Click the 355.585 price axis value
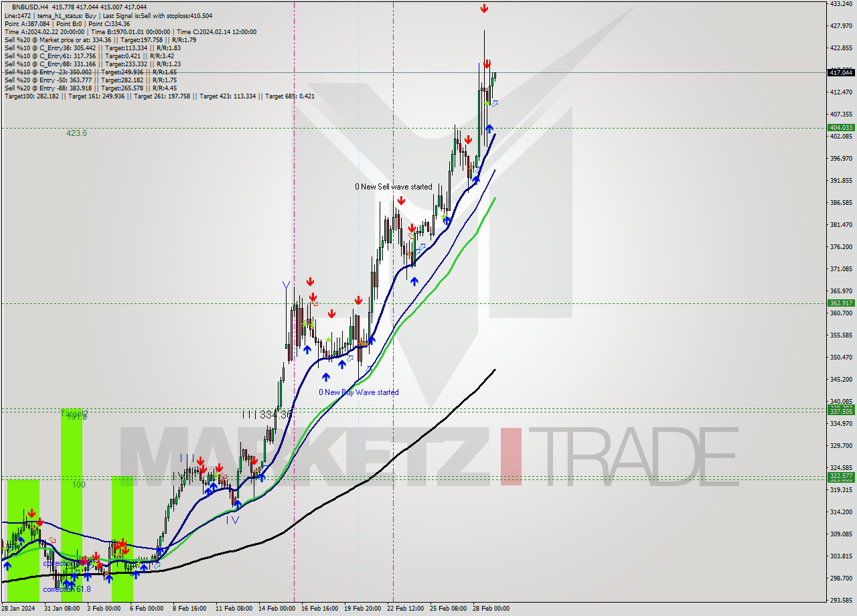Image resolution: width=857 pixels, height=616 pixels. pos(841,335)
